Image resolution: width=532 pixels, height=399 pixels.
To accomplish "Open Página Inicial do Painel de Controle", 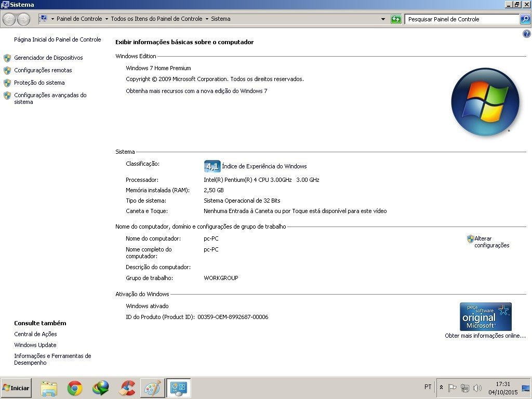I will [x=58, y=39].
